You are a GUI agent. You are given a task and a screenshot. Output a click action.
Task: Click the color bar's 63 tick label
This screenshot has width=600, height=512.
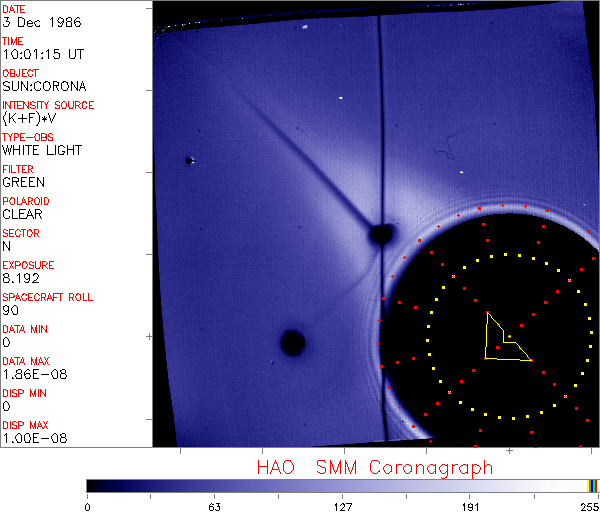point(214,505)
